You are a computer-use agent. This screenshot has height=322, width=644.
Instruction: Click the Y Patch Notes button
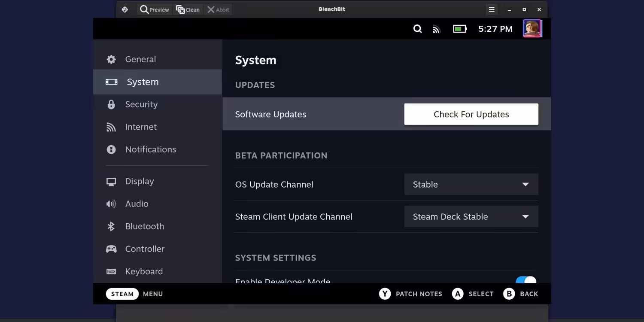(410, 294)
